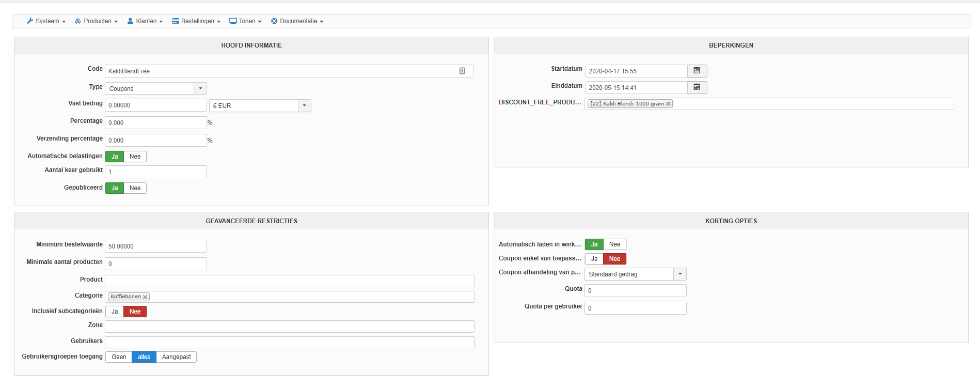Click the Startdatum date field

tap(637, 71)
